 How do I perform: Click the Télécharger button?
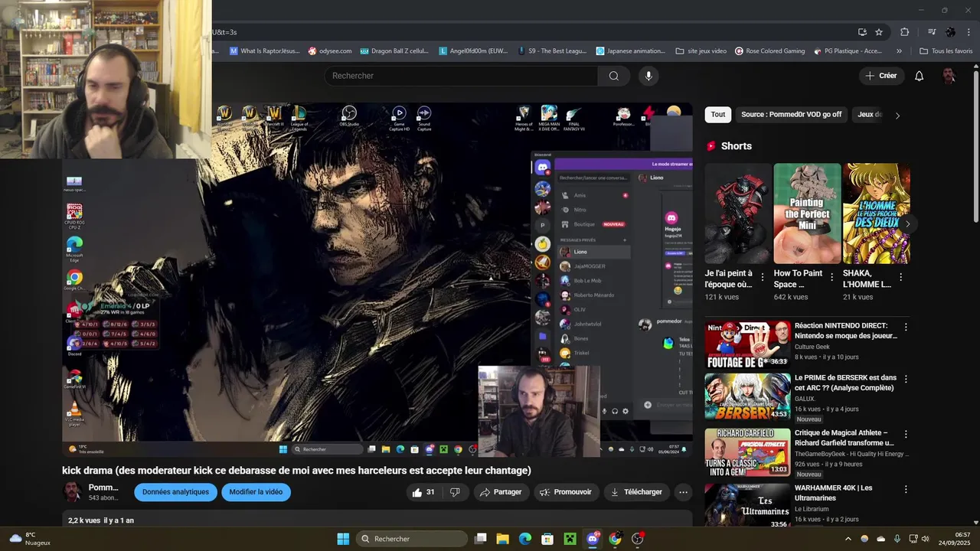pyautogui.click(x=637, y=492)
